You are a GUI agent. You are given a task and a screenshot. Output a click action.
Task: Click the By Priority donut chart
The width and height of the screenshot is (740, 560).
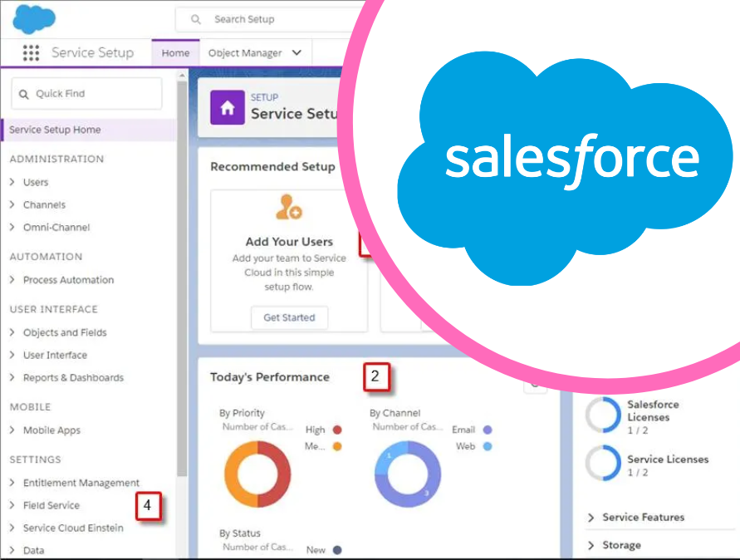point(257,474)
